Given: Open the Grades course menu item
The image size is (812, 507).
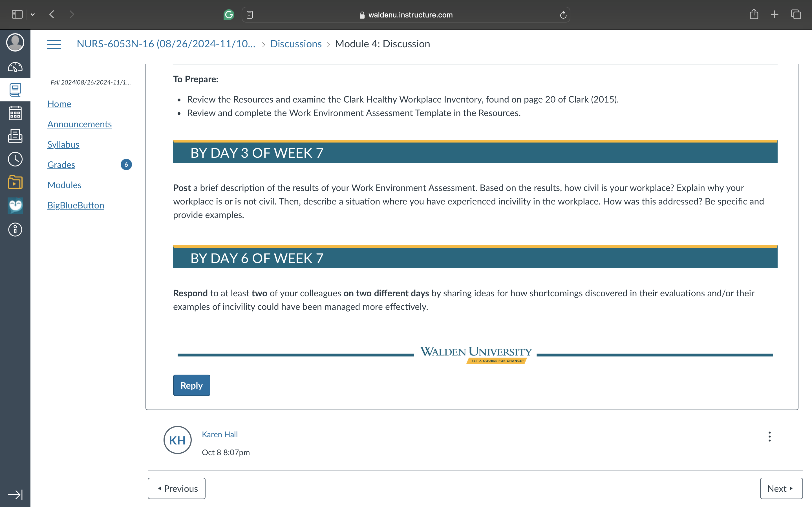Looking at the screenshot, I should click(61, 165).
